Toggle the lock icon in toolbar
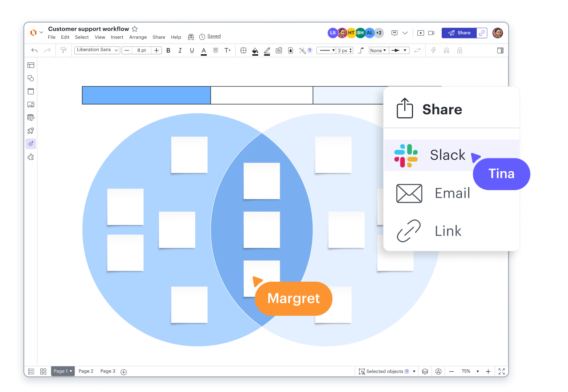 (x=459, y=50)
